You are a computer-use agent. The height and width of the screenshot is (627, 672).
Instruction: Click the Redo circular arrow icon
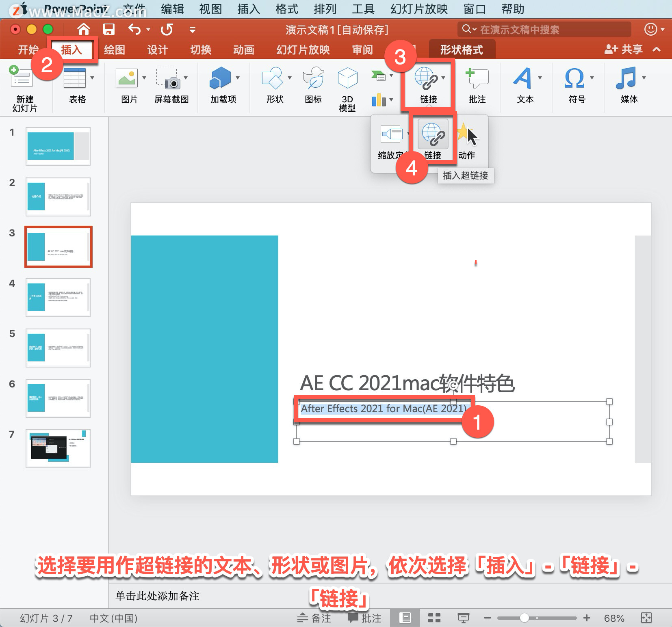click(x=167, y=29)
